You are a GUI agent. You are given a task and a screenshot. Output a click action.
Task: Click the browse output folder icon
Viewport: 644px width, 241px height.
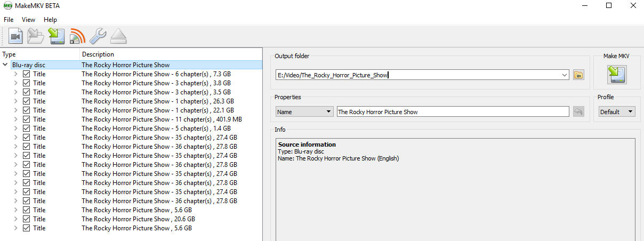click(x=578, y=75)
